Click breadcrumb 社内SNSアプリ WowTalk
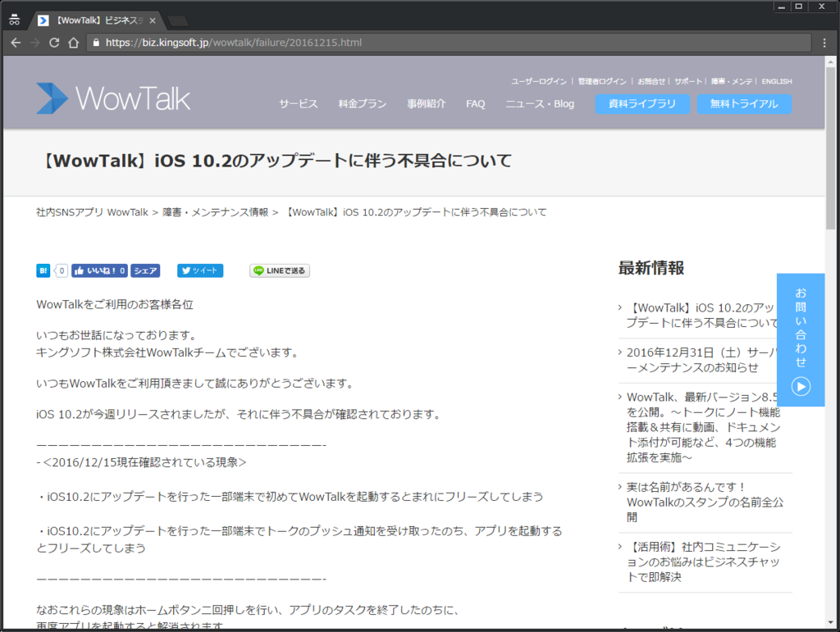Viewport: 840px width, 632px height. pos(92,212)
